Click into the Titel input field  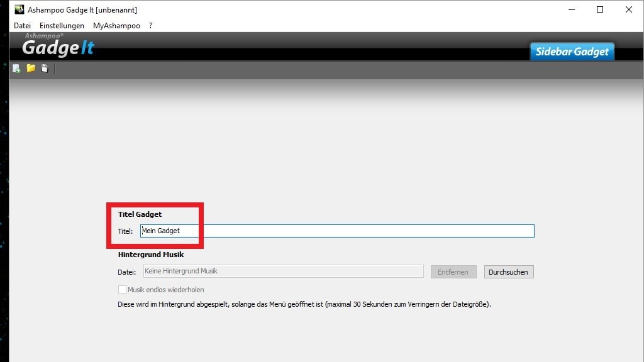click(x=336, y=231)
